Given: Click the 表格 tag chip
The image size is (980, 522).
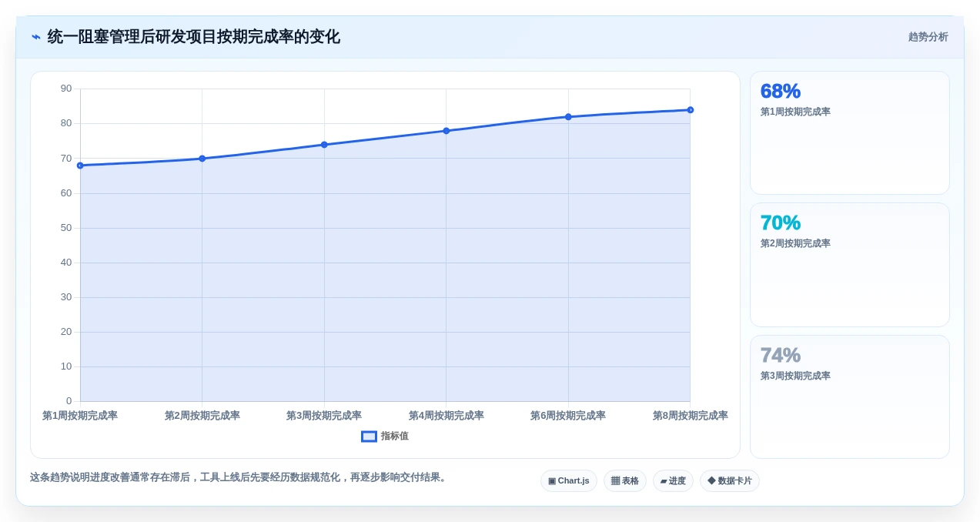Looking at the screenshot, I should pos(625,480).
